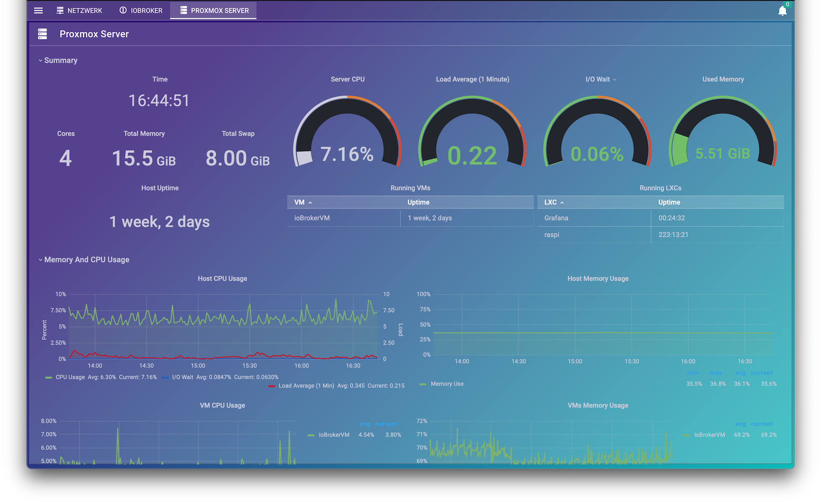Click the 16:44:51 time value

click(159, 101)
